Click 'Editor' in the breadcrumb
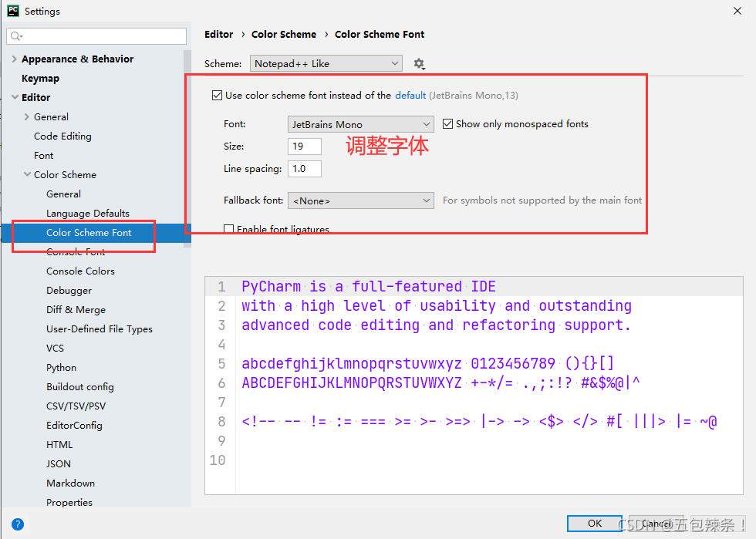This screenshot has height=539, width=756. pos(218,34)
